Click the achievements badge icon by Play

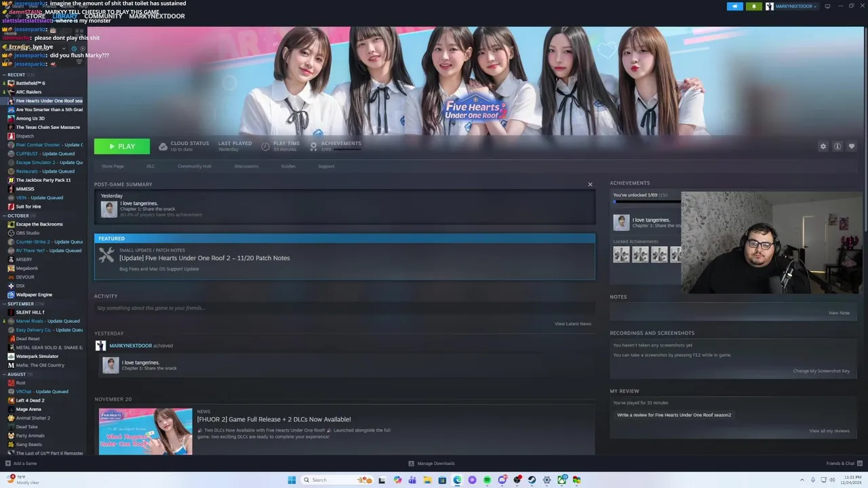[x=313, y=146]
